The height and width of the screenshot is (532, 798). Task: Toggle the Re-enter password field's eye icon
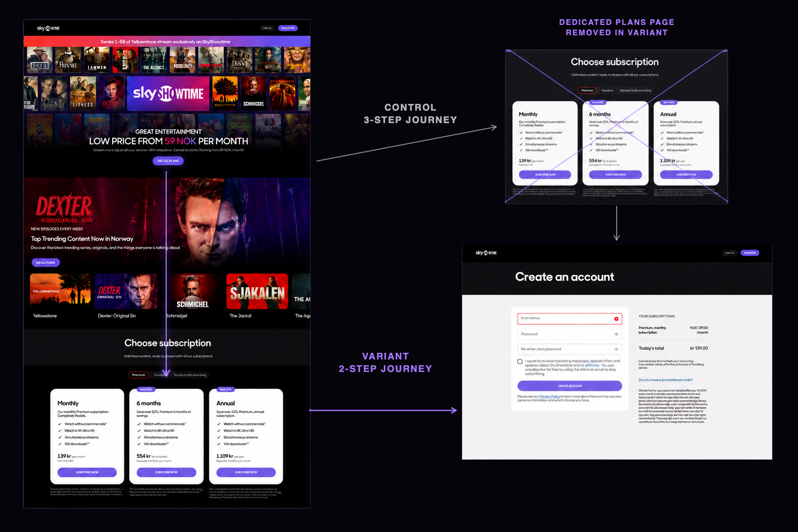pos(616,349)
